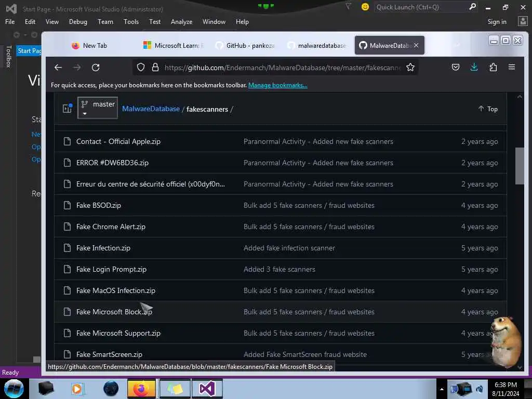
Task: Open the Window menu
Action: pos(214,22)
